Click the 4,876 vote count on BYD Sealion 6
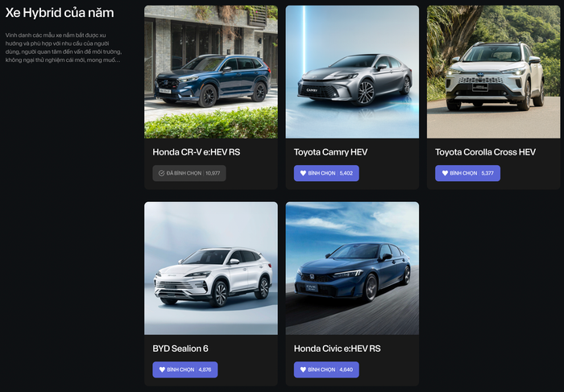 (205, 369)
